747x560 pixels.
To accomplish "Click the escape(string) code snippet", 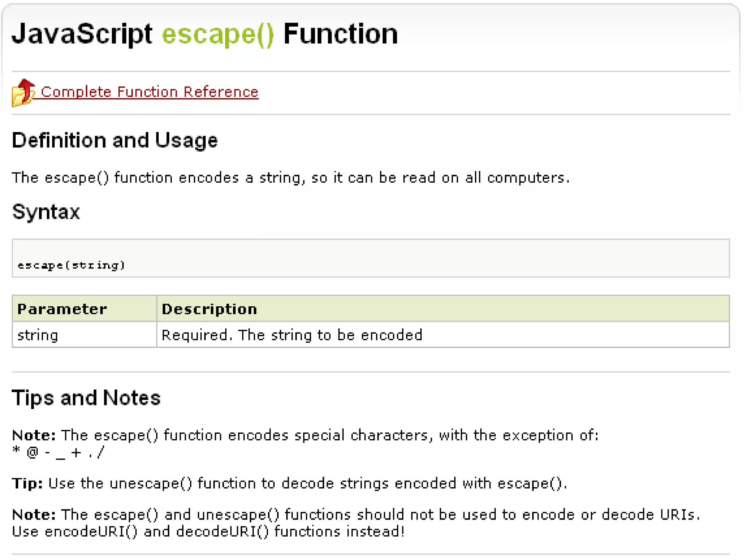I will pos(71,265).
